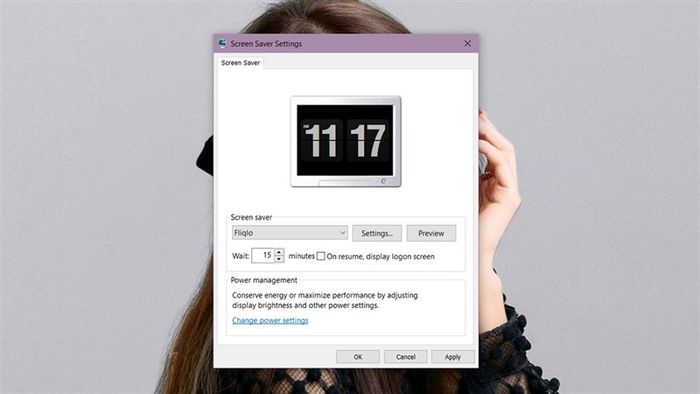
Task: Enable On resume, display logon screen
Action: 321,256
